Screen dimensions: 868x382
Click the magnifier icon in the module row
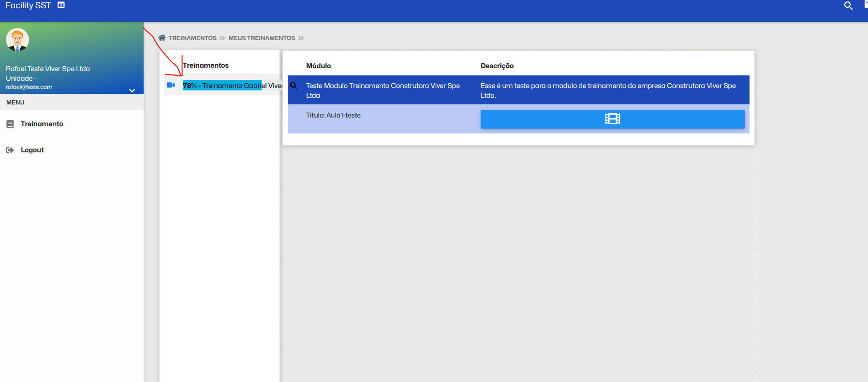[x=294, y=86]
